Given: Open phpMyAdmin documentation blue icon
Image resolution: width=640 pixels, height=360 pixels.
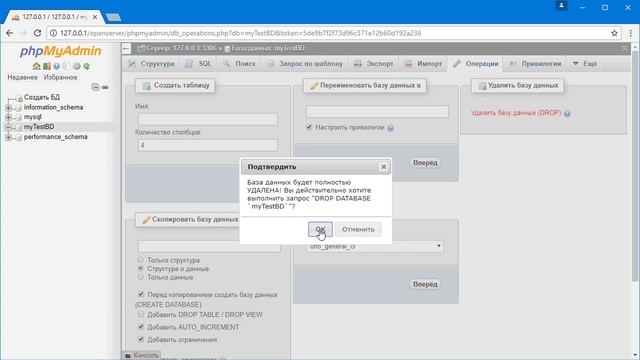Looking at the screenshot, I should (x=56, y=66).
